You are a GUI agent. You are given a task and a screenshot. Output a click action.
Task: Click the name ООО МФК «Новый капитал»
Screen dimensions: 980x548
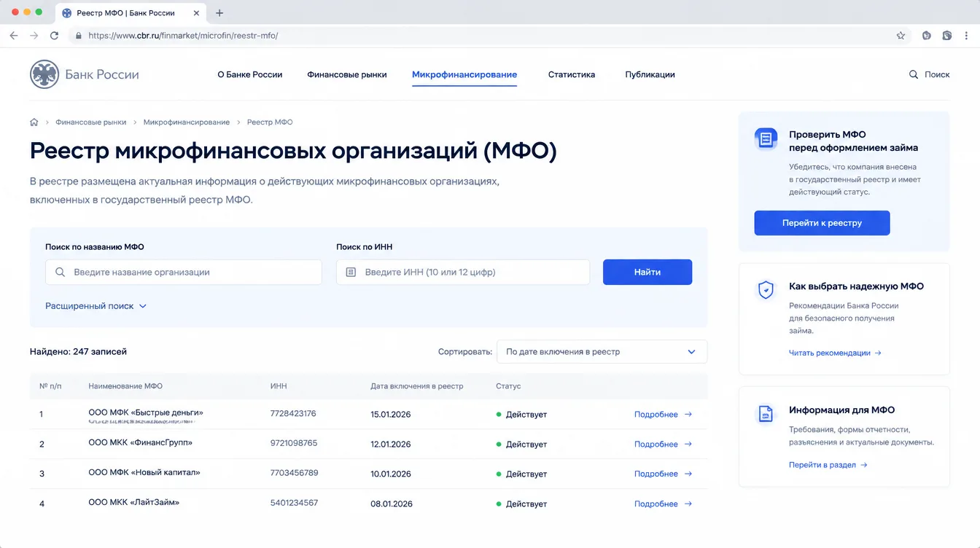pos(144,472)
